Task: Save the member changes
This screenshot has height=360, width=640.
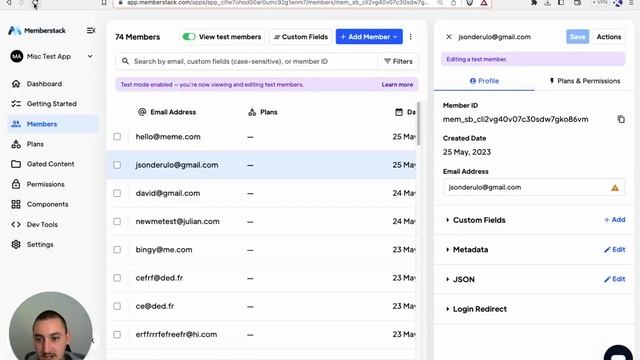Action: 578,37
